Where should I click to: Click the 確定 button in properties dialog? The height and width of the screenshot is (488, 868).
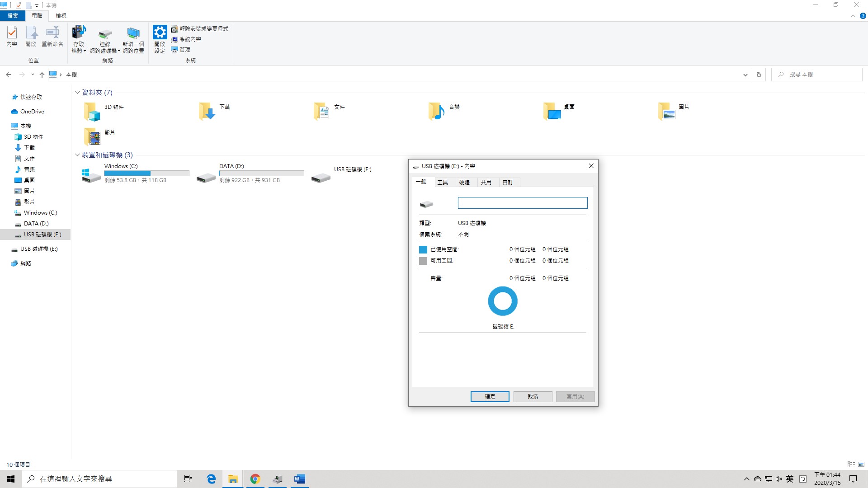(490, 396)
